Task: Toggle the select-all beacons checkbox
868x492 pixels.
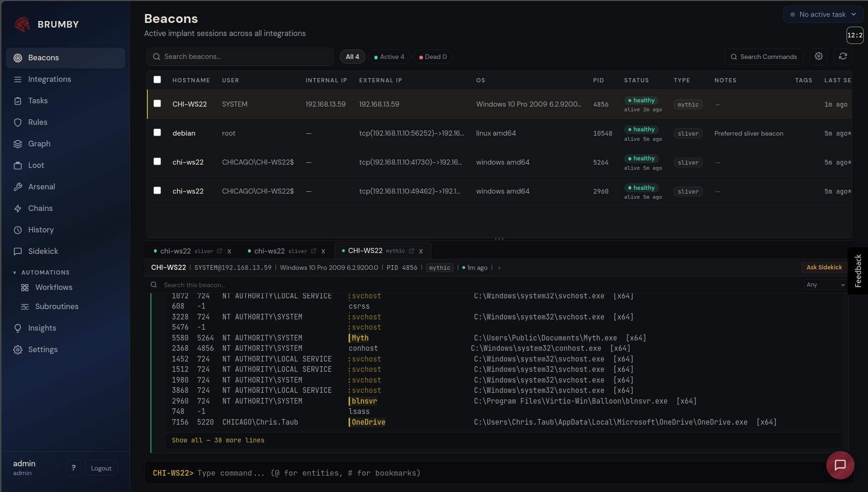Action: tap(157, 80)
